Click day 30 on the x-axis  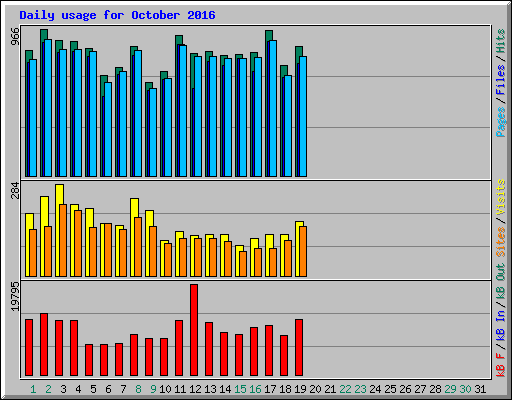pos(465,389)
